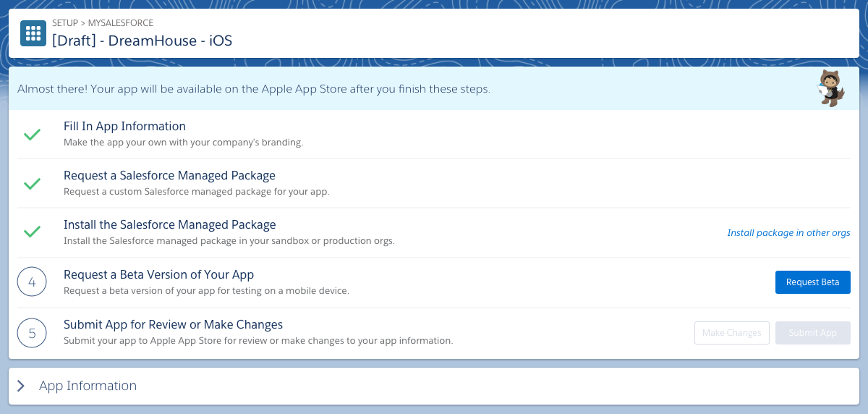Open Install package in other orgs link
The height and width of the screenshot is (414, 868).
click(788, 233)
